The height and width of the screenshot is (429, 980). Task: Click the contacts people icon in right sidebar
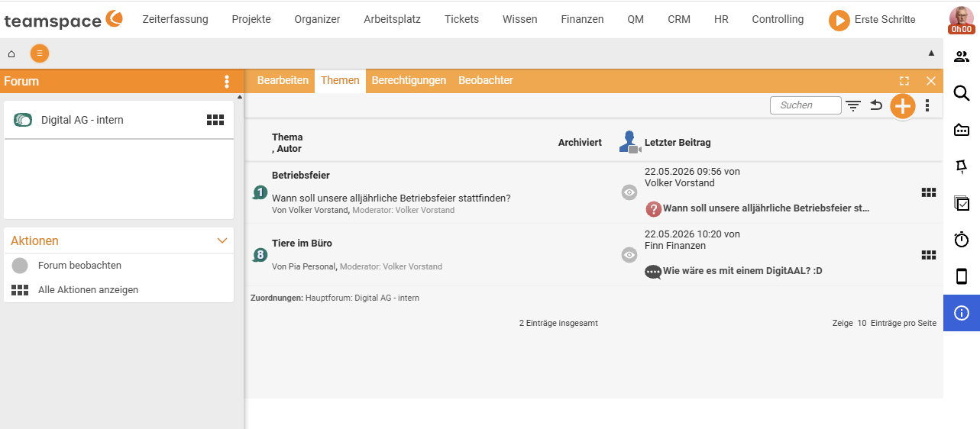point(962,56)
